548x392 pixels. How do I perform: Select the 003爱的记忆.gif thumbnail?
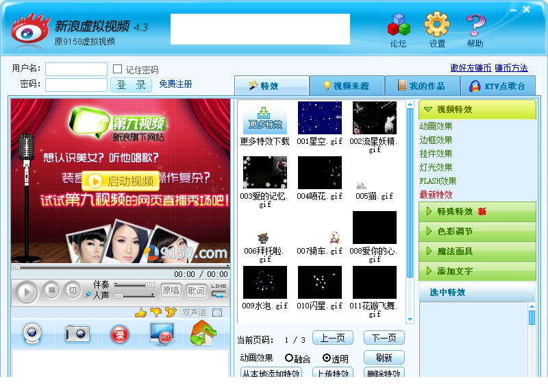pyautogui.click(x=265, y=173)
